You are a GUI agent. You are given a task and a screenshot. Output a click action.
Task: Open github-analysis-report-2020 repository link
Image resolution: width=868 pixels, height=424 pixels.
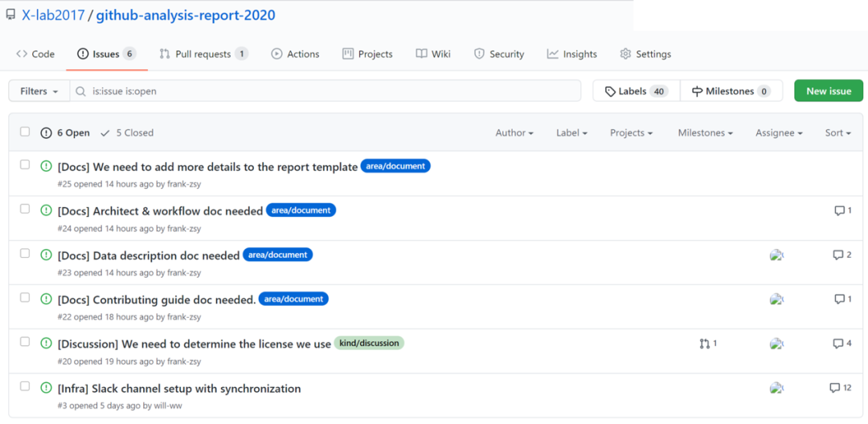point(186,15)
